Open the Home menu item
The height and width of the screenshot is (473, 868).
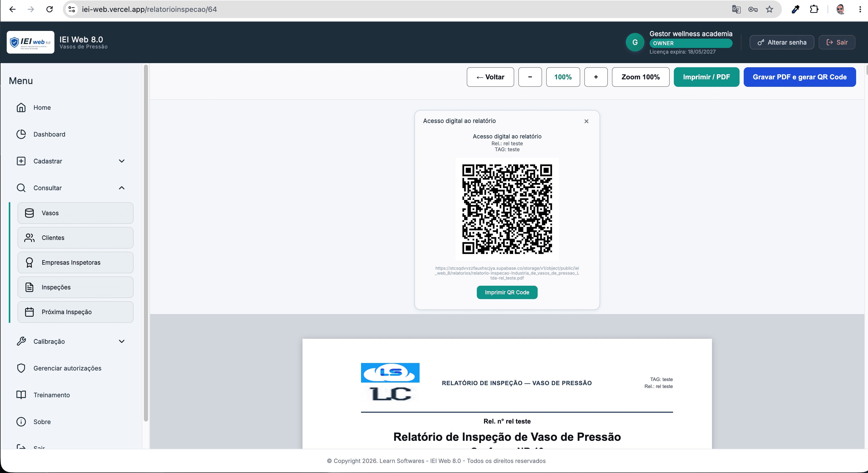[x=72, y=107]
